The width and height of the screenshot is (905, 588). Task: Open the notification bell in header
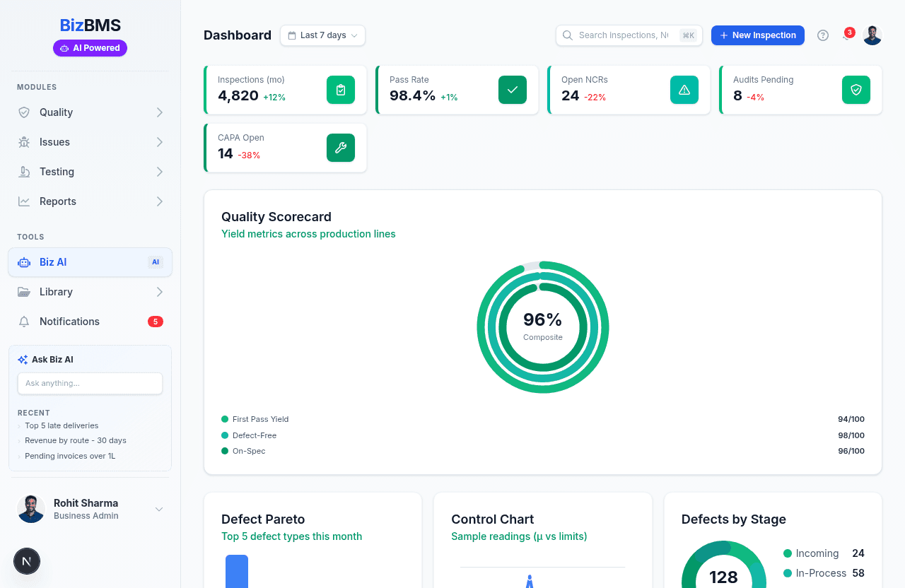point(846,35)
